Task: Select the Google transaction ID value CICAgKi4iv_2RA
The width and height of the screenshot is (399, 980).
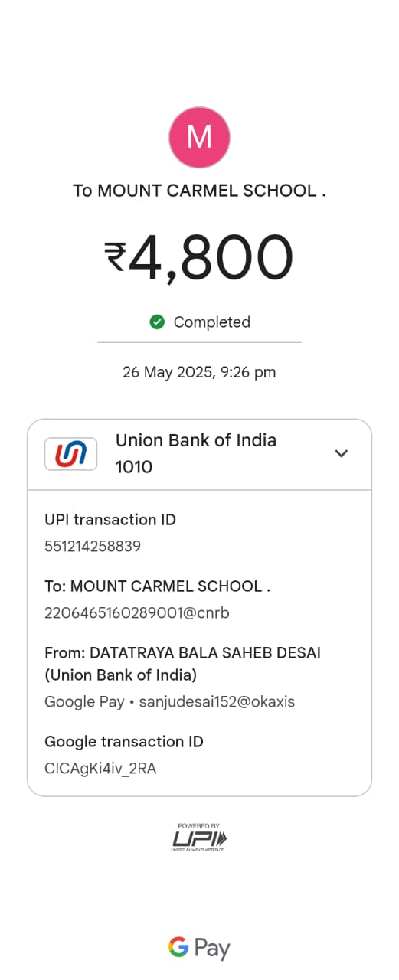Action: click(x=100, y=769)
